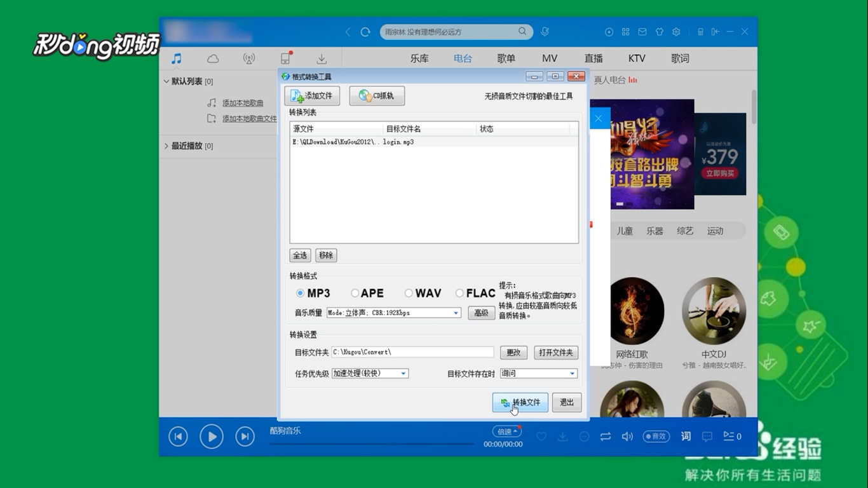The width and height of the screenshot is (868, 488).
Task: Click the magnifier search icon
Action: pyautogui.click(x=522, y=31)
